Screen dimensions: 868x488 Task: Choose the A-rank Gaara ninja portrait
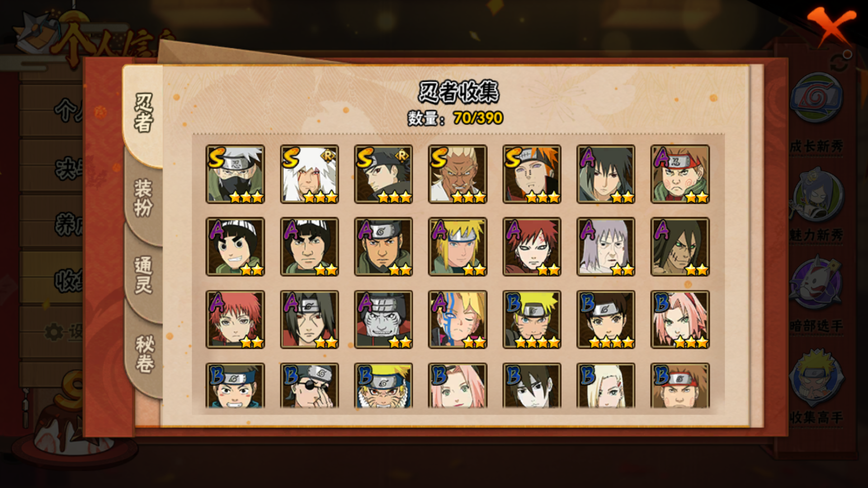pyautogui.click(x=532, y=247)
